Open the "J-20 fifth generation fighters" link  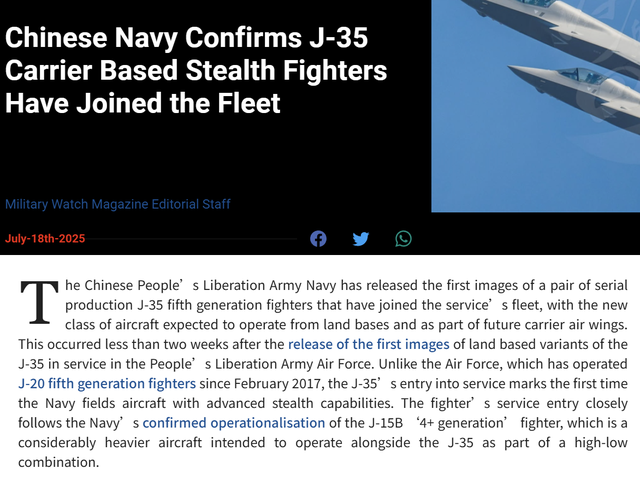pyautogui.click(x=107, y=384)
